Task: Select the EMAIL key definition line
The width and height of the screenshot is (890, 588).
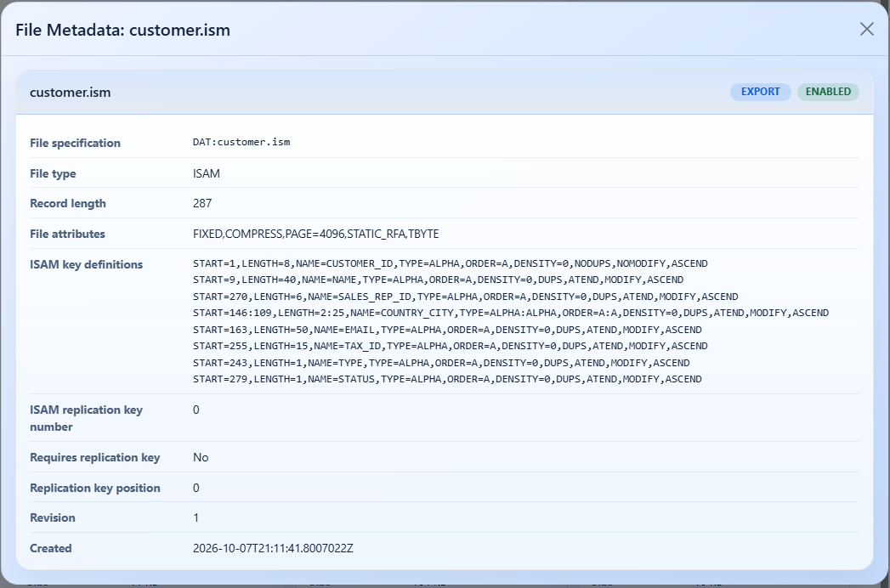Action: click(447, 330)
